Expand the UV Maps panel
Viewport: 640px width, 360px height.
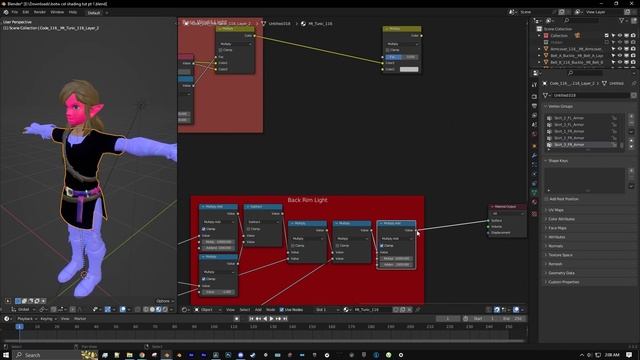pos(588,210)
